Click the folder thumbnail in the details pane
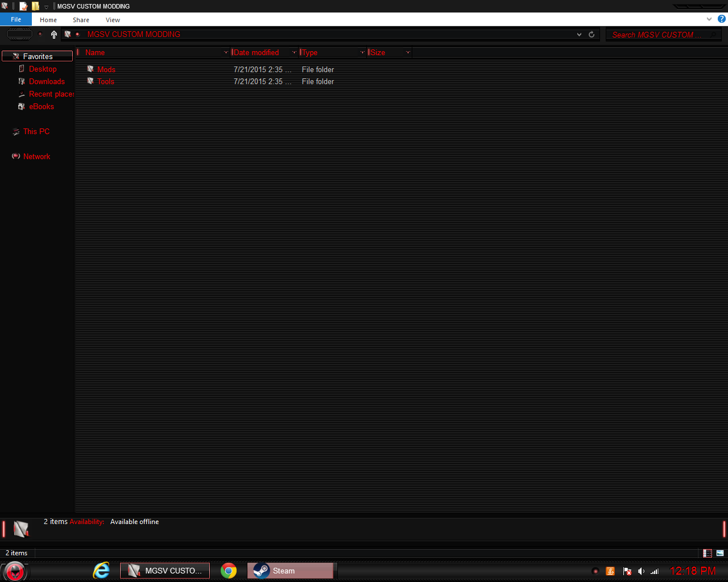This screenshot has width=728, height=582. coord(21,529)
